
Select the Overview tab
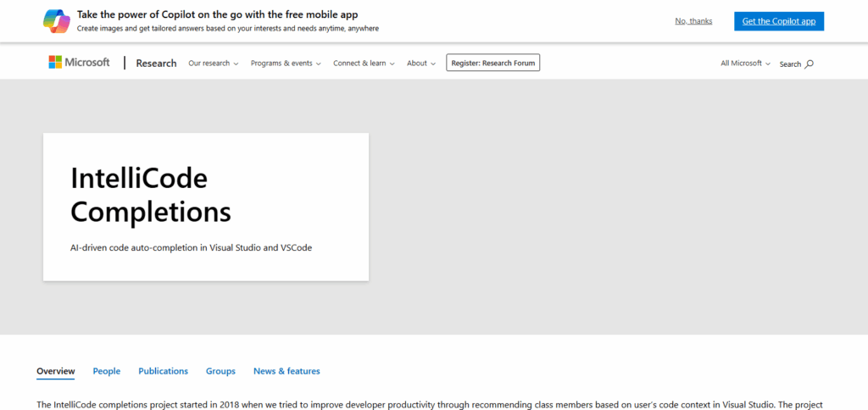[x=55, y=371]
